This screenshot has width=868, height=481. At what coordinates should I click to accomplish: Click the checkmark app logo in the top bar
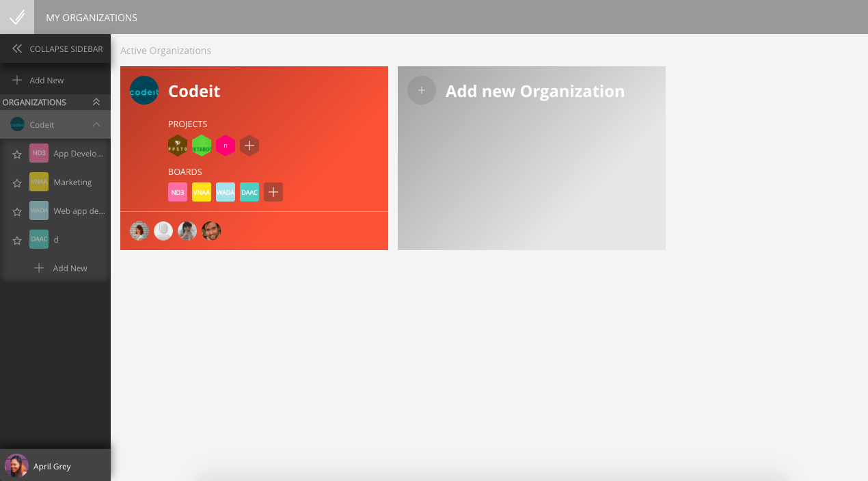17,17
